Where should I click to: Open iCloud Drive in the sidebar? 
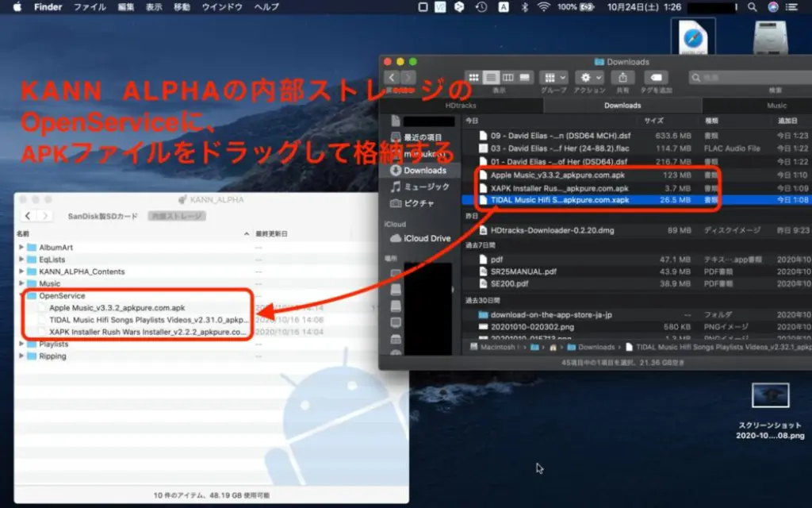[420, 238]
